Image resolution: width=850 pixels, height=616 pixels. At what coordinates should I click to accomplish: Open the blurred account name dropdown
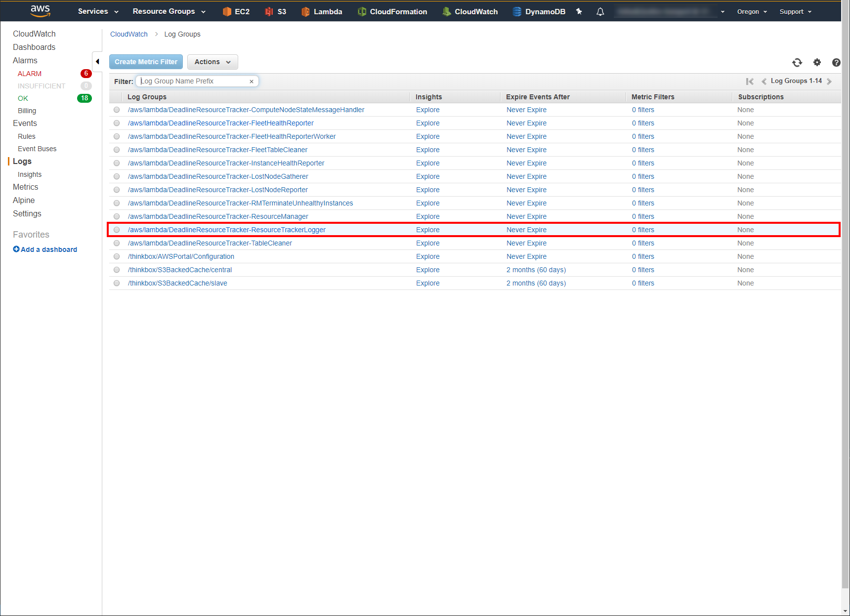pyautogui.click(x=670, y=11)
